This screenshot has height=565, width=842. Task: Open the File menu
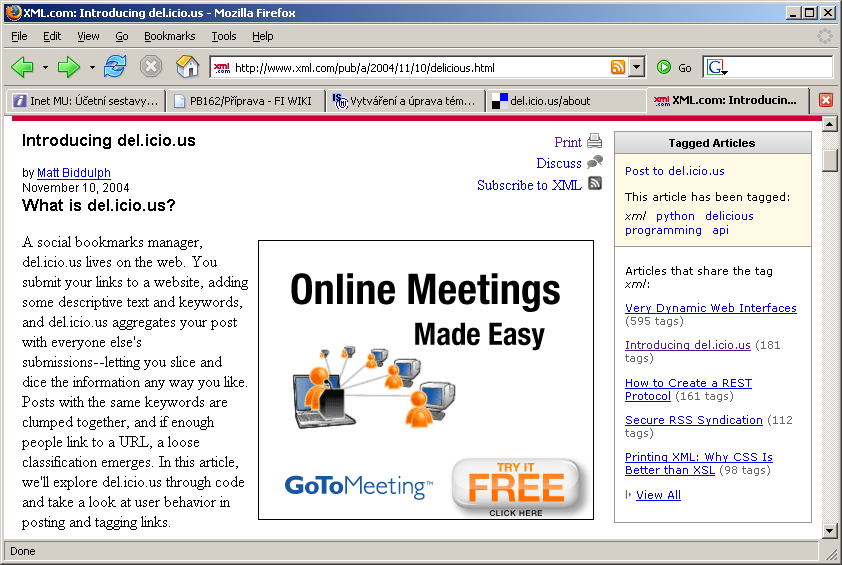19,36
